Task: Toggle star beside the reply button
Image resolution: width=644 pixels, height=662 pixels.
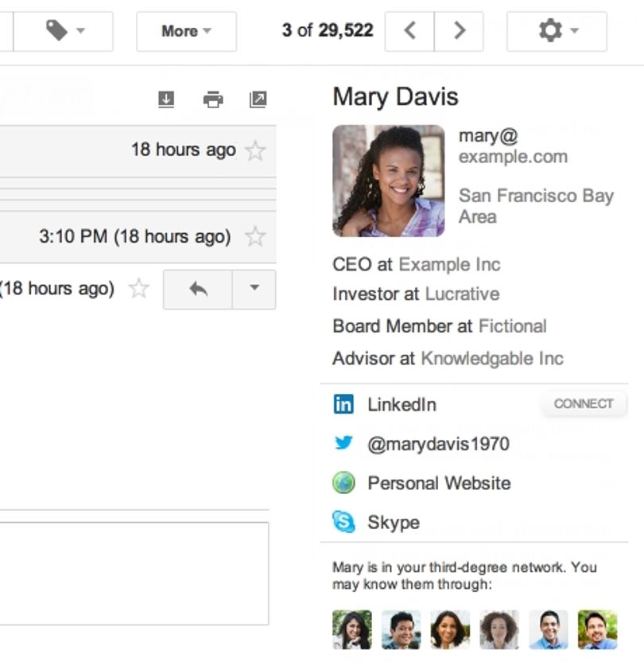Action: [139, 289]
